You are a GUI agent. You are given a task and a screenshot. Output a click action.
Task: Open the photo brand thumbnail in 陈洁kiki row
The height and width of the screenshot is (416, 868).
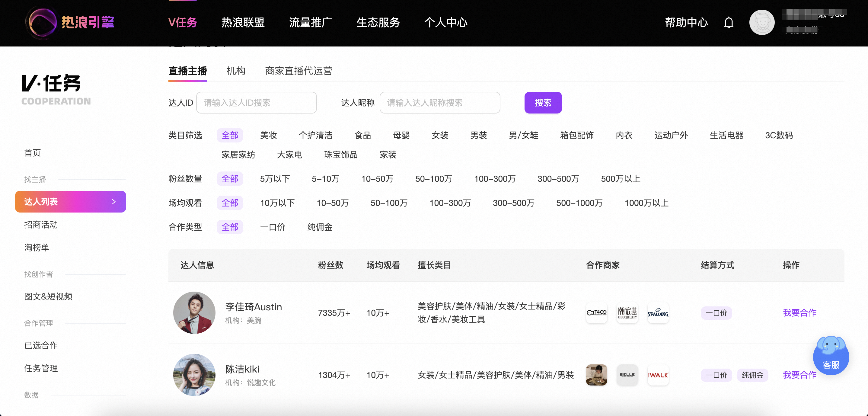point(596,375)
